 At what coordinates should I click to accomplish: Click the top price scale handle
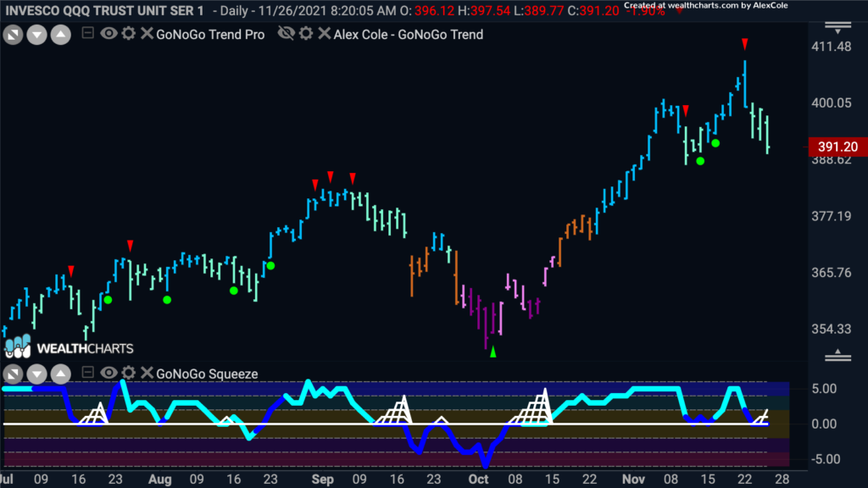[x=838, y=27]
